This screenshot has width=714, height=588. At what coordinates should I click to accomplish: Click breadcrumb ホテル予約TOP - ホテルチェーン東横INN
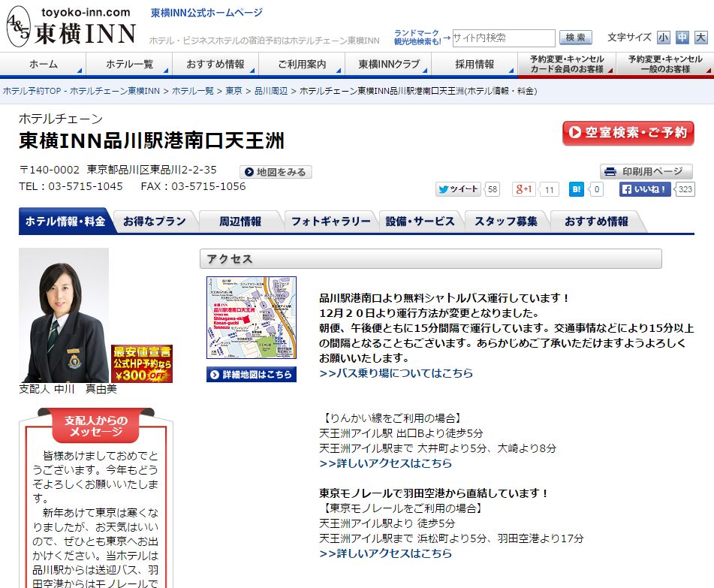(x=82, y=91)
